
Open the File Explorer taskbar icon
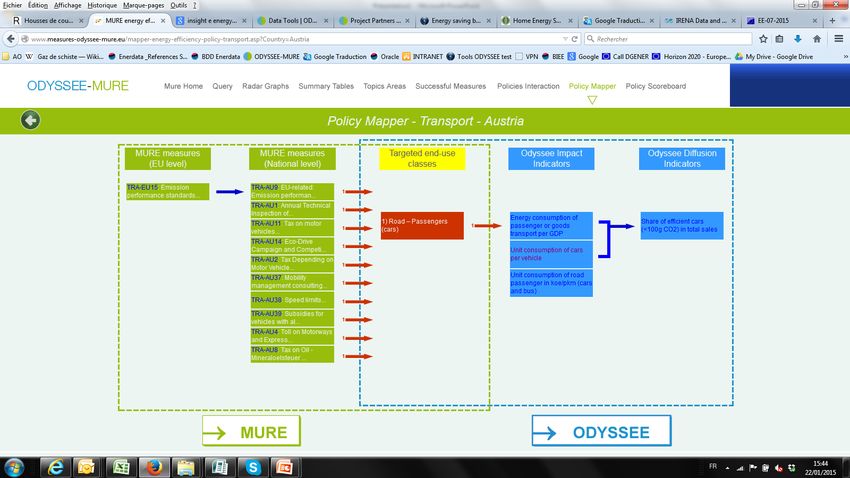pos(186,467)
